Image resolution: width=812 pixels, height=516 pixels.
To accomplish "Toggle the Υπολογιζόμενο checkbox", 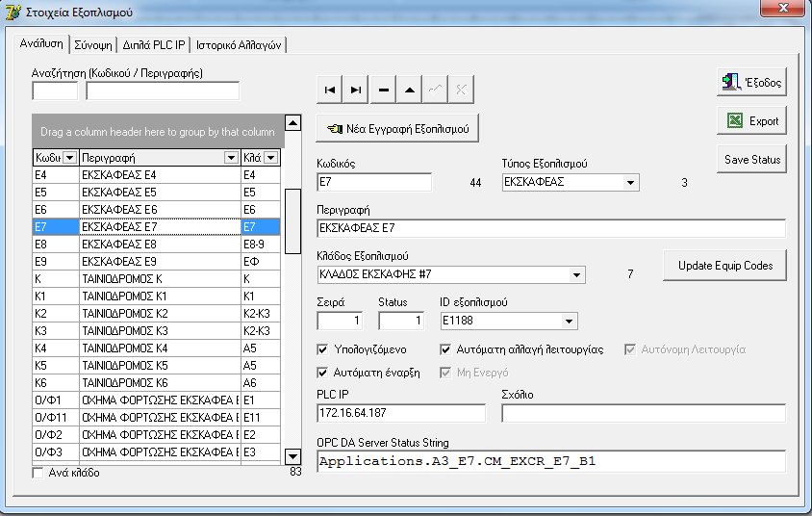I will pyautogui.click(x=322, y=349).
